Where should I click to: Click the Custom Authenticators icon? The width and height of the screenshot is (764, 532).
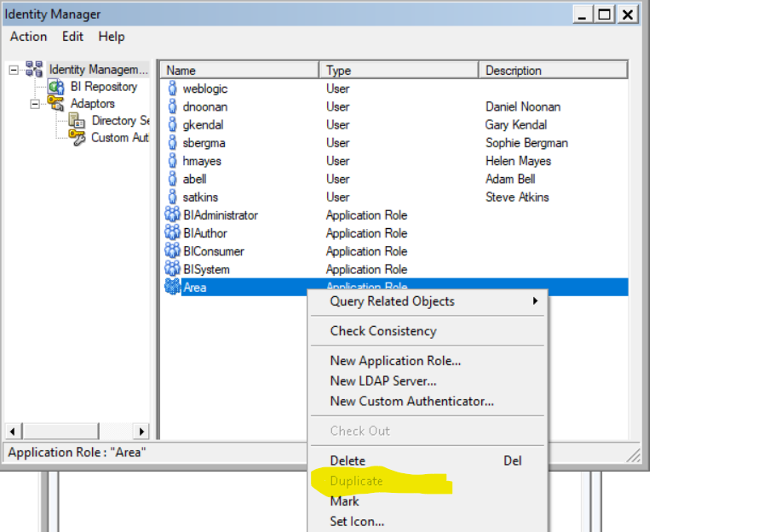(x=77, y=138)
